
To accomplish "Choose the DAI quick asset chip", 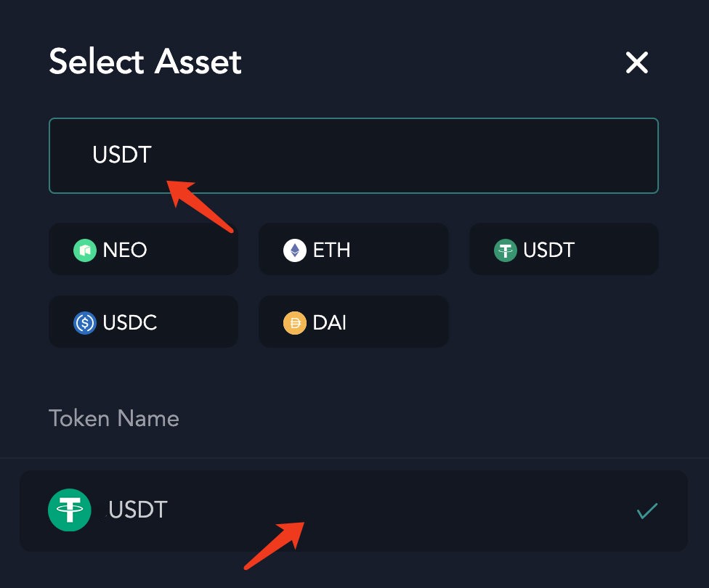I will click(354, 322).
